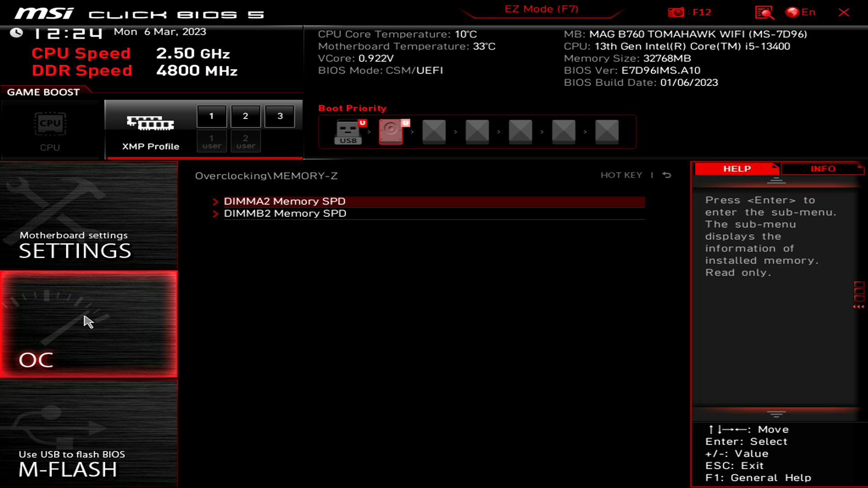
Task: Expand DIMMB2 Memory SPD submenu
Action: click(x=285, y=213)
